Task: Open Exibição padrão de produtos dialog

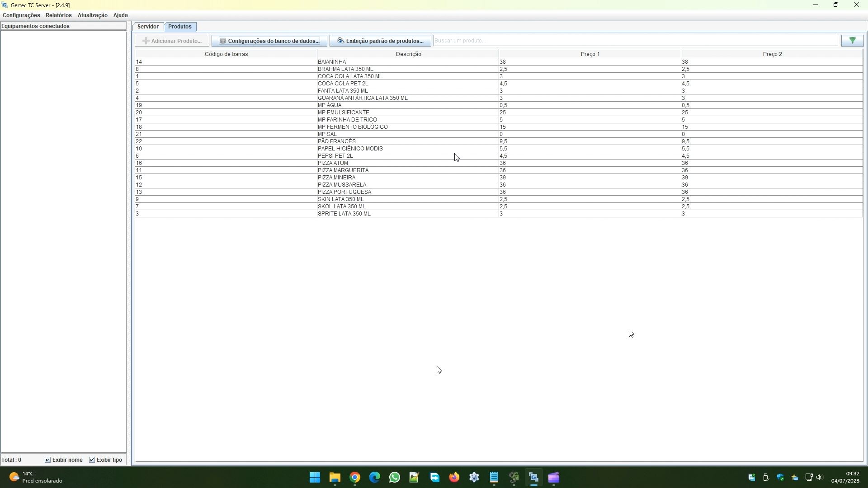Action: click(380, 41)
